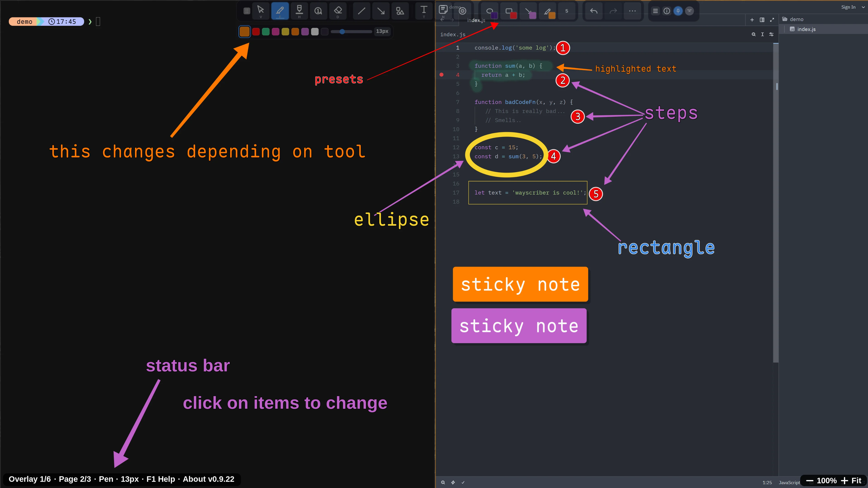Toggle the blue pin toolbar button
The width and height of the screenshot is (868, 488).
pyautogui.click(x=678, y=11)
